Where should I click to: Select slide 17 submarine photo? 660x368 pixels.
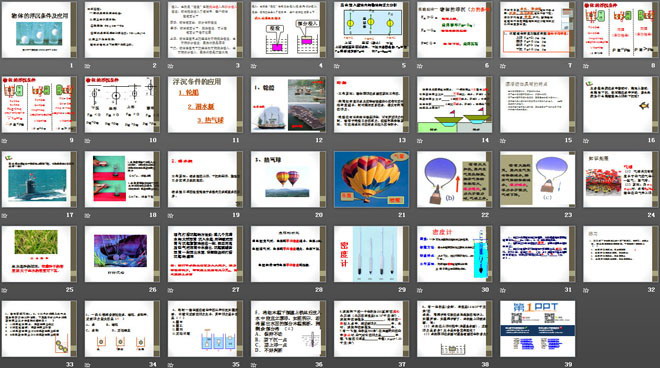point(39,179)
